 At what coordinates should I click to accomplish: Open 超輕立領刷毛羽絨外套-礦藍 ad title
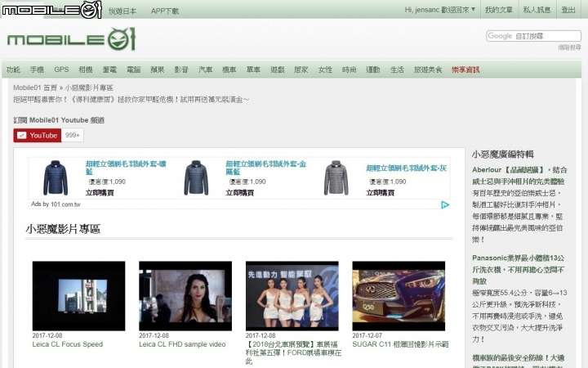(126, 168)
